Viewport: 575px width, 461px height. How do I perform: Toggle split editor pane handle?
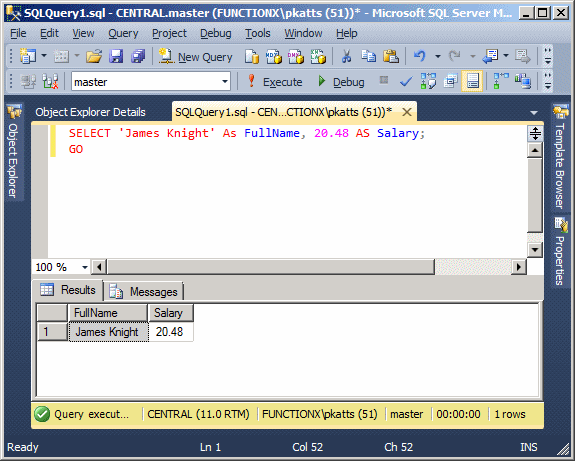coord(535,133)
